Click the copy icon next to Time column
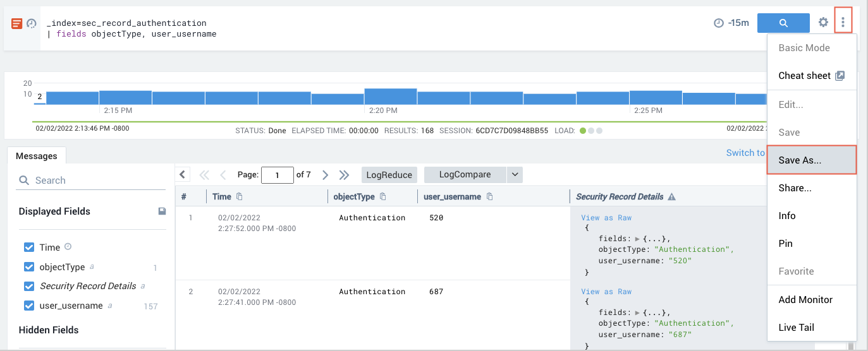The height and width of the screenshot is (351, 868). [239, 197]
